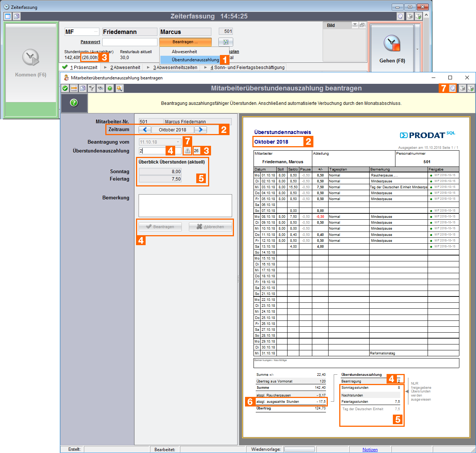The width and height of the screenshot is (476, 453).
Task: Open 4 Sonn- und Feiertagsbeschäftigung tab
Action: [x=244, y=68]
